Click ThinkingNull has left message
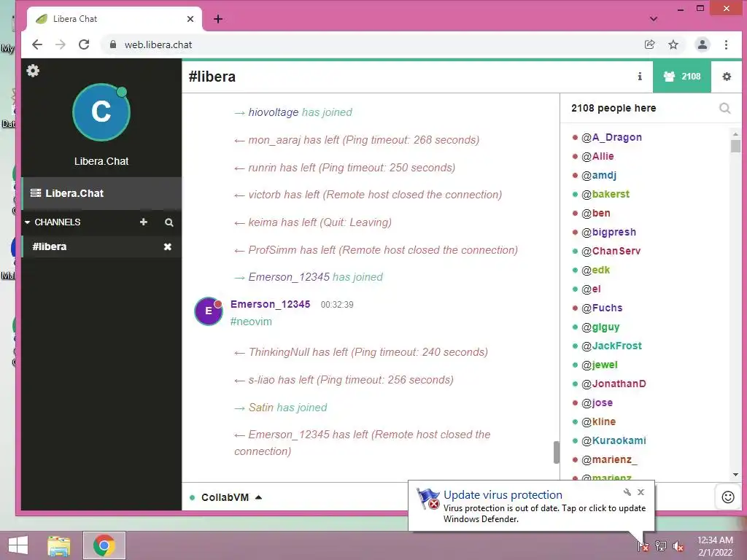The image size is (747, 560). point(361,352)
